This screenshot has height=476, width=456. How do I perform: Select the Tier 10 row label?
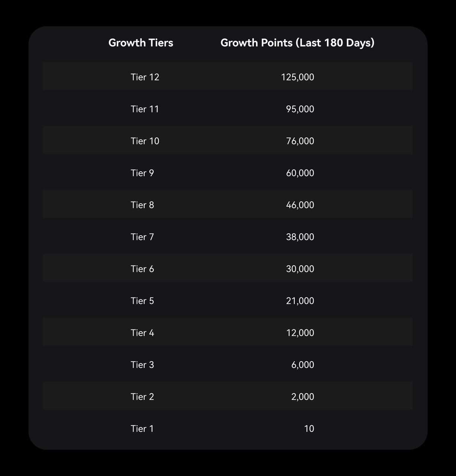point(145,141)
